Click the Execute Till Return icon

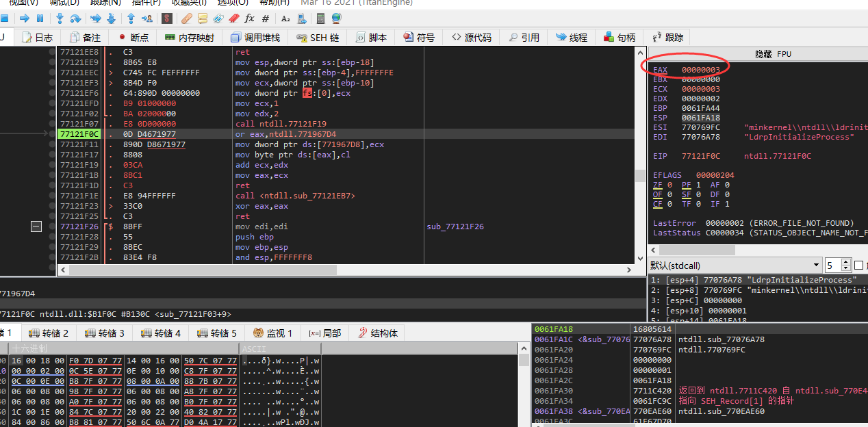[131, 18]
